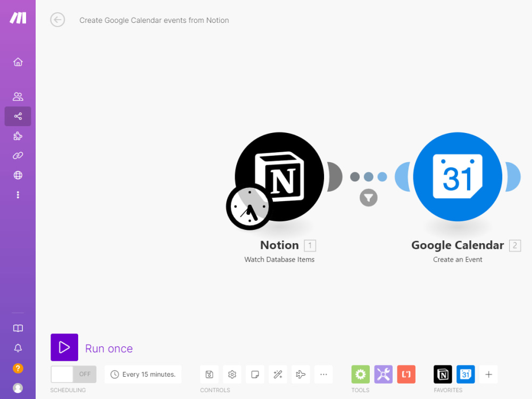Add a new favorite with plus button

(488, 374)
